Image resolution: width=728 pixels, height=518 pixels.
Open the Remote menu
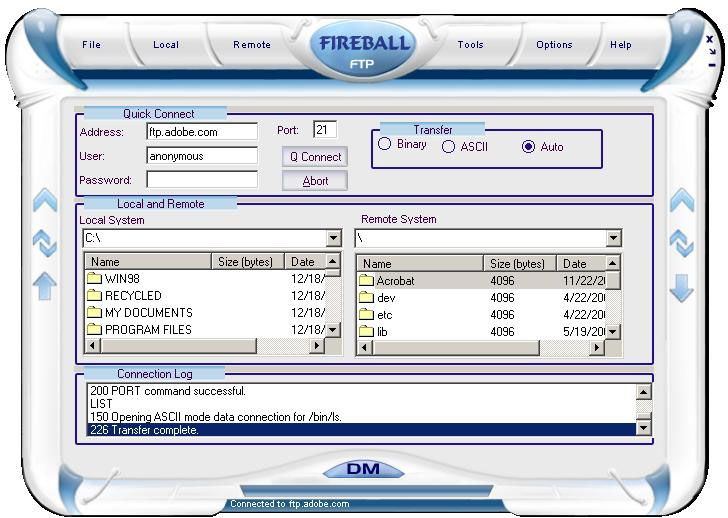coord(252,45)
